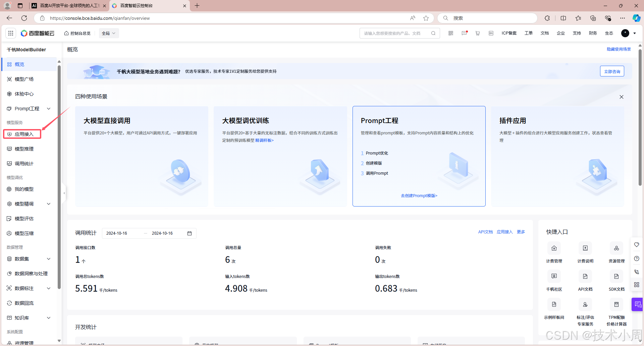Select the 大模型直接调用 card
The image size is (644, 346).
[x=142, y=156]
